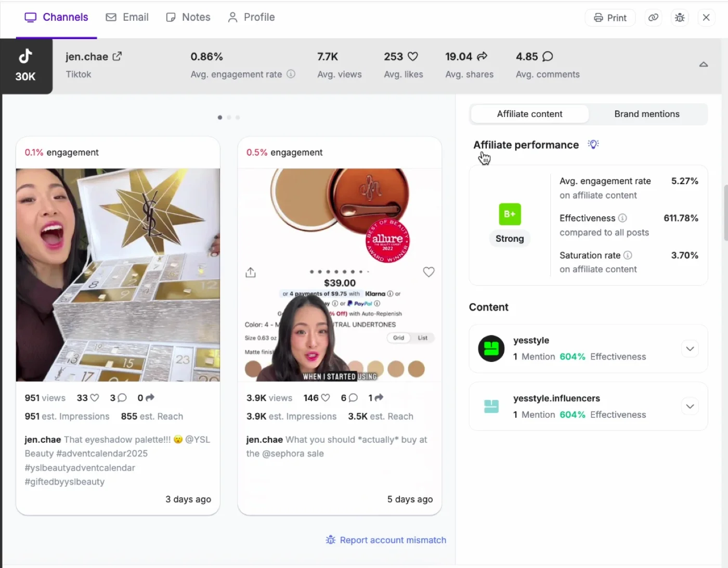Click the Saturation rate info icon
728x568 pixels.
coord(628,255)
